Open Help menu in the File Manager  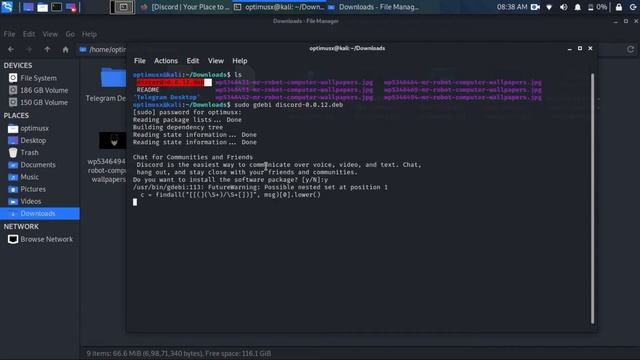tap(89, 34)
